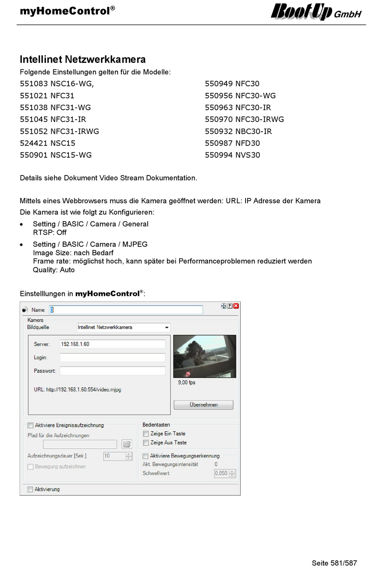
Task: Open the Bildquelle dropdown
Action: 123,327
